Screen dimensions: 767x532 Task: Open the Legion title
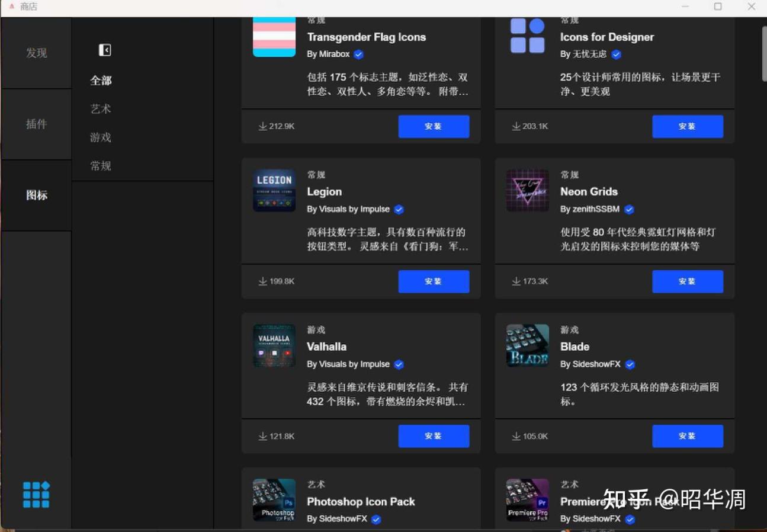pos(324,192)
